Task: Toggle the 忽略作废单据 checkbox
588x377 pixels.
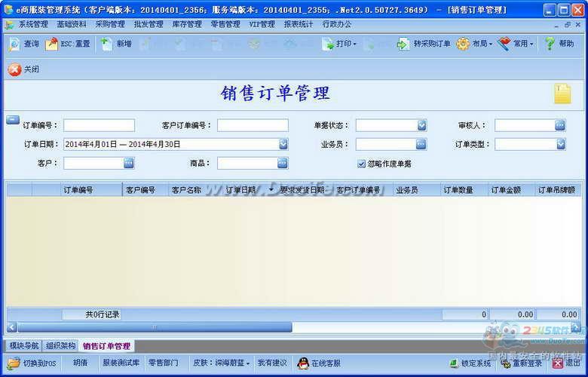Action: pos(362,164)
